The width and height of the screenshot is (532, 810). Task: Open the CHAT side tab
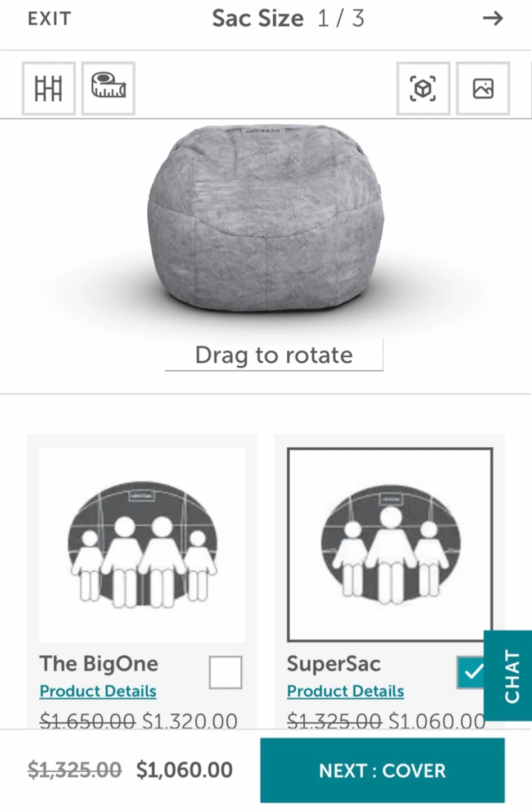(508, 676)
